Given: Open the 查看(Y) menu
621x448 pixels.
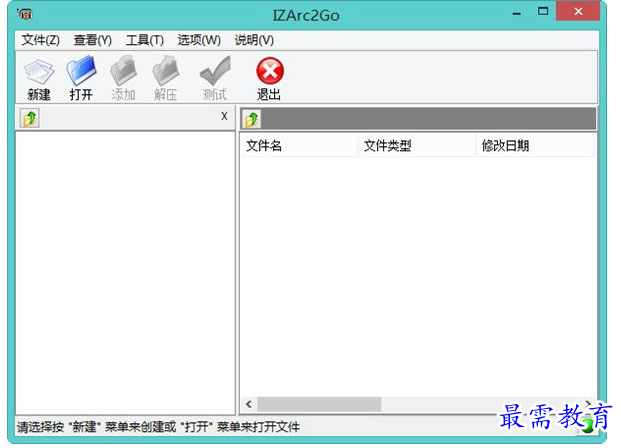Looking at the screenshot, I should [x=93, y=40].
